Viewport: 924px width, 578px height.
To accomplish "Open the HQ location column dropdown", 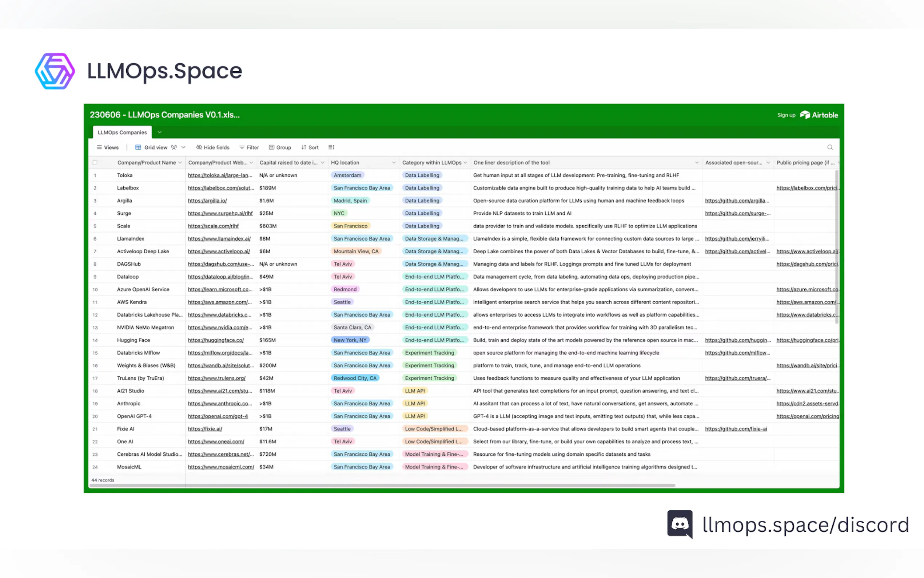I will tap(394, 162).
